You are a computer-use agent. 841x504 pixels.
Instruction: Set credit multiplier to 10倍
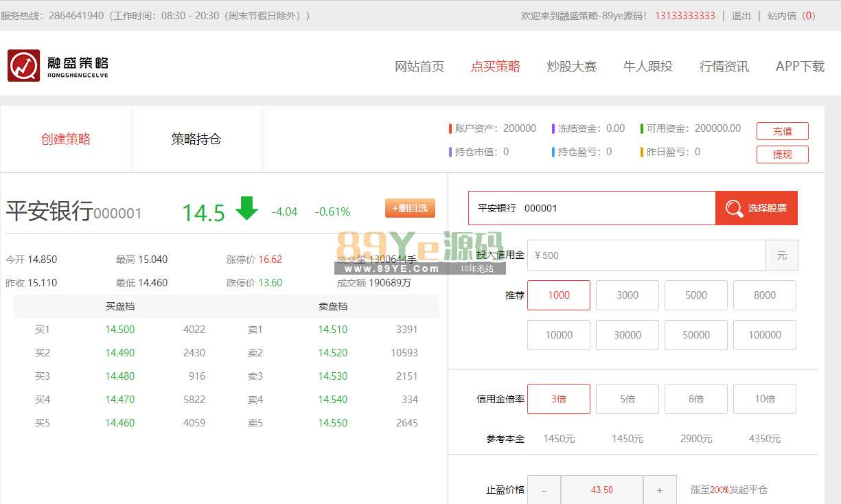(765, 399)
